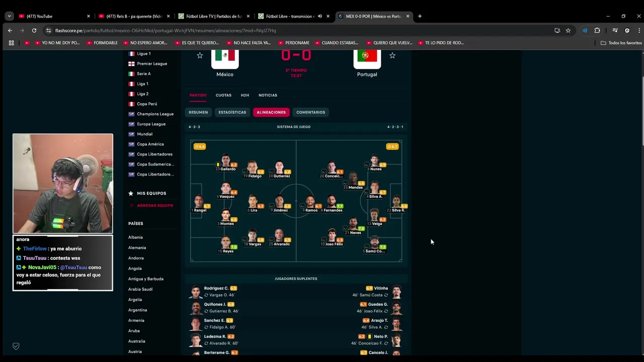
Task: Open the México team flag logo
Action: (x=225, y=58)
